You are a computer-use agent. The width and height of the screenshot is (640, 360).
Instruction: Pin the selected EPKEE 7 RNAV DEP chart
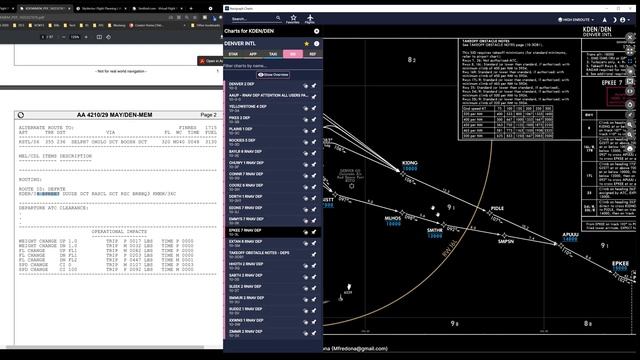[314, 232]
